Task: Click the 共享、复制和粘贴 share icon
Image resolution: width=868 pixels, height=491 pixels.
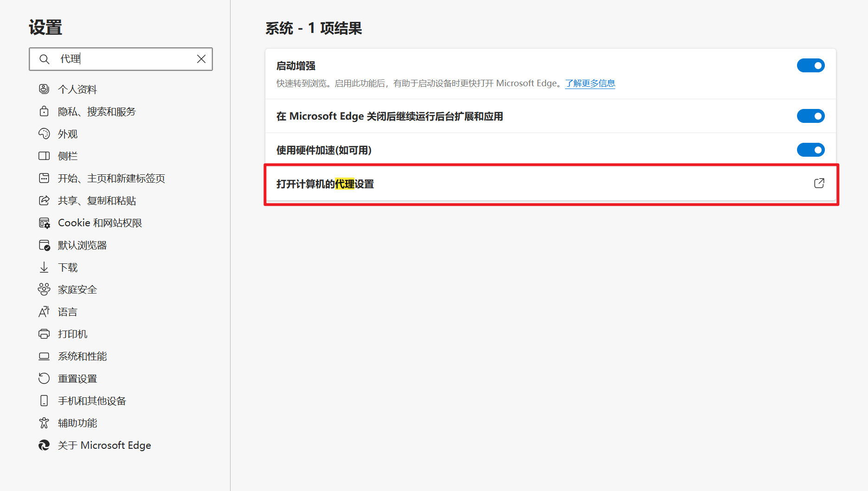Action: (44, 200)
